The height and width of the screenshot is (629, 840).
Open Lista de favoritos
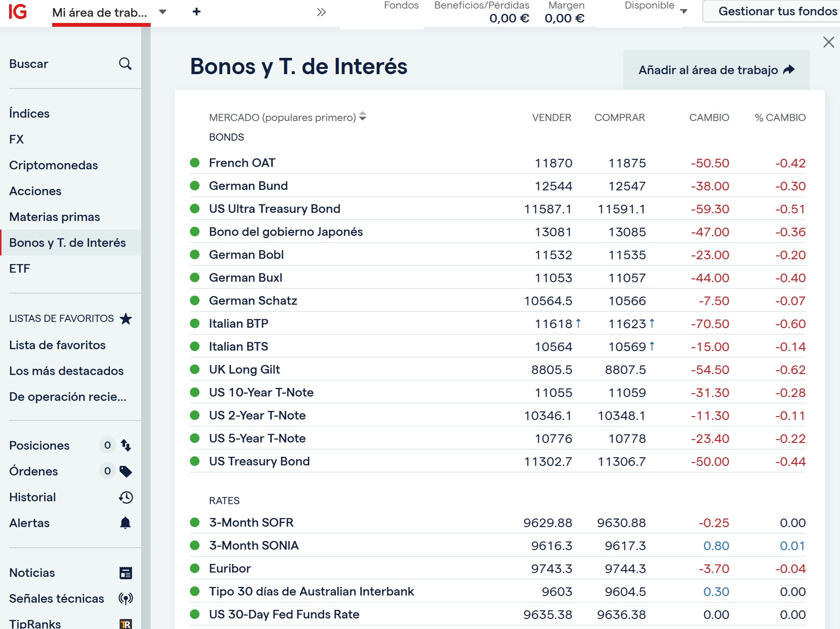pyautogui.click(x=57, y=345)
